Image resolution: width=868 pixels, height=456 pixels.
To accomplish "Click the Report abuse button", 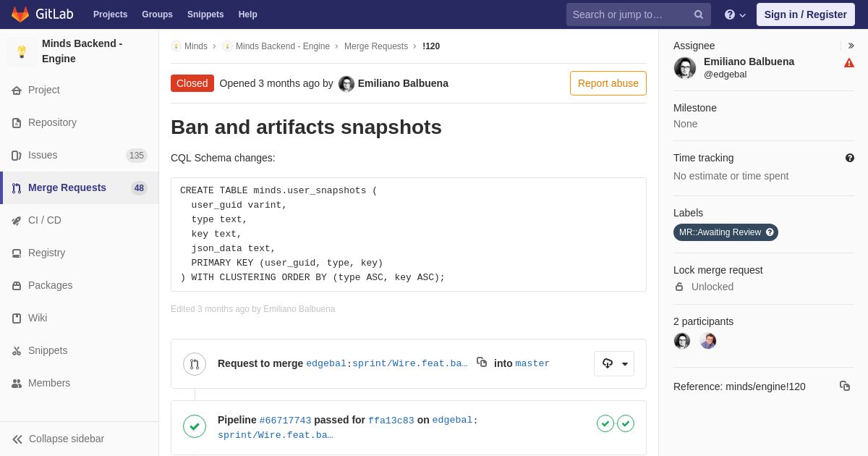I will point(608,83).
